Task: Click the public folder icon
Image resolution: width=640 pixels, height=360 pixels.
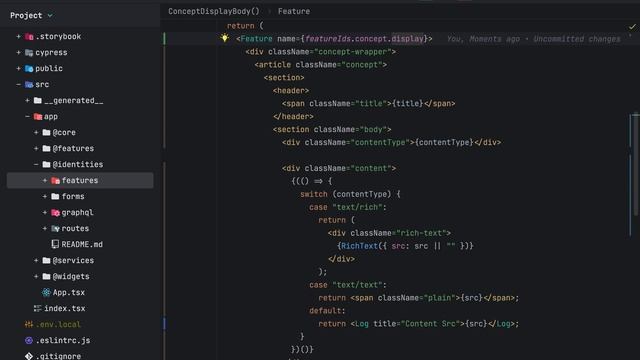Action: pyautogui.click(x=29, y=69)
